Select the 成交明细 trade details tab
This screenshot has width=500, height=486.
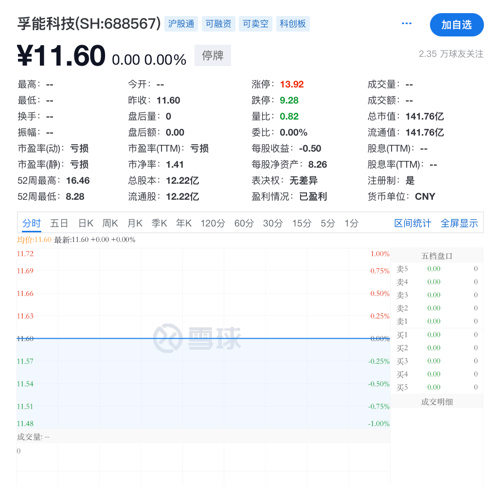tap(437, 402)
